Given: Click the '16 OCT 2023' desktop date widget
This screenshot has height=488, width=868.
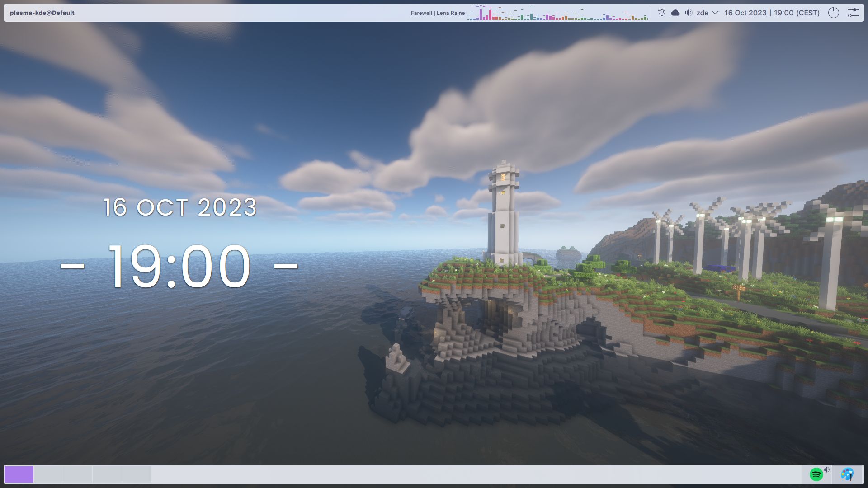Looking at the screenshot, I should 180,207.
